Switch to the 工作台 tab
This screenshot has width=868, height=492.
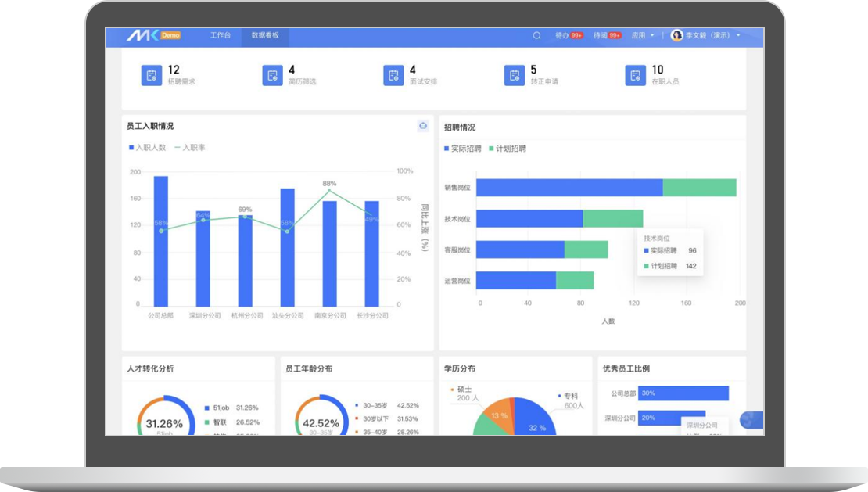click(x=221, y=35)
